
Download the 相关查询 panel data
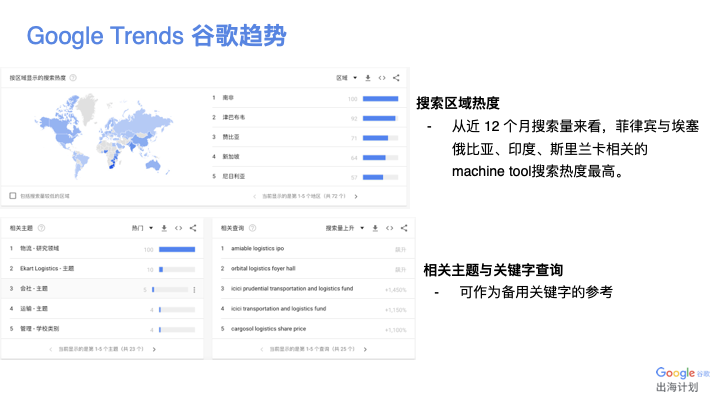[x=375, y=228]
